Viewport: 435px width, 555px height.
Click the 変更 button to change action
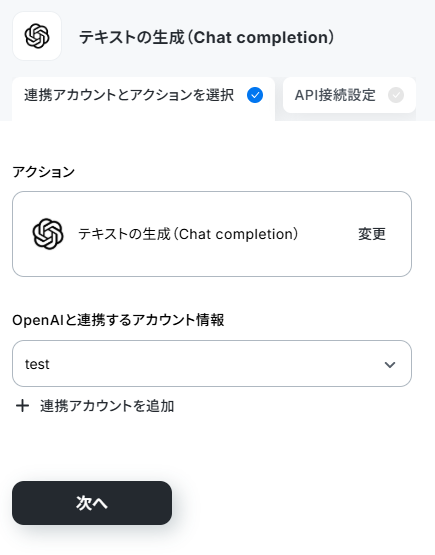point(372,234)
